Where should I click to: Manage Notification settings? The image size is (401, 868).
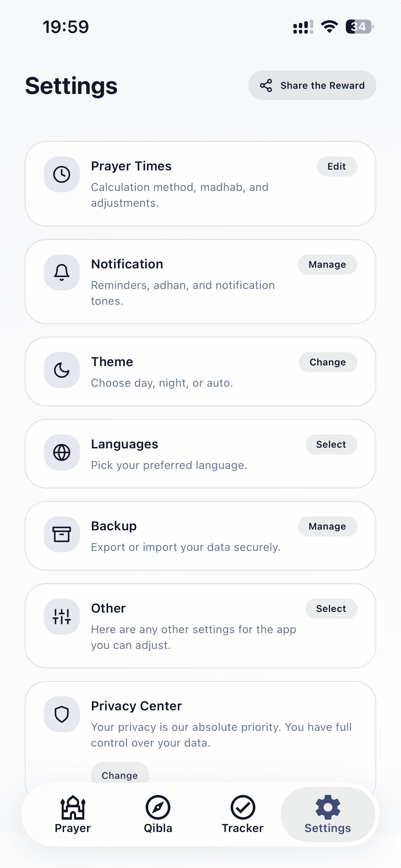point(327,264)
